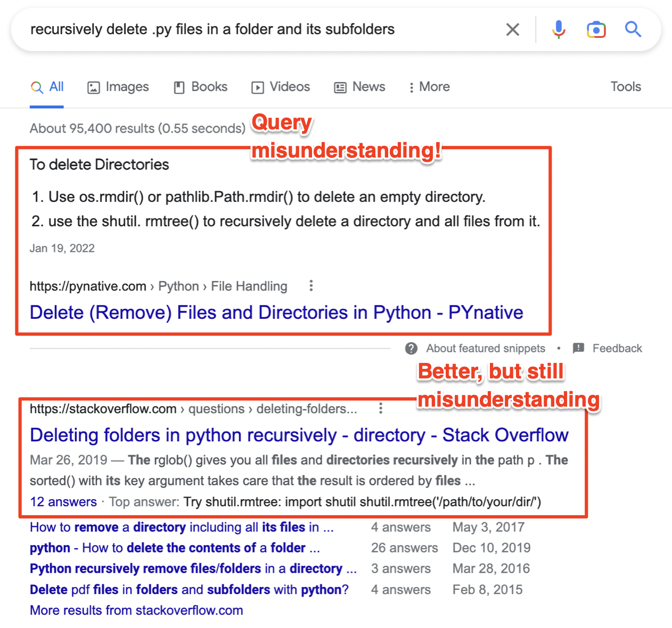Click the May 3, 2017 date
This screenshot has width=672, height=628.
(488, 527)
